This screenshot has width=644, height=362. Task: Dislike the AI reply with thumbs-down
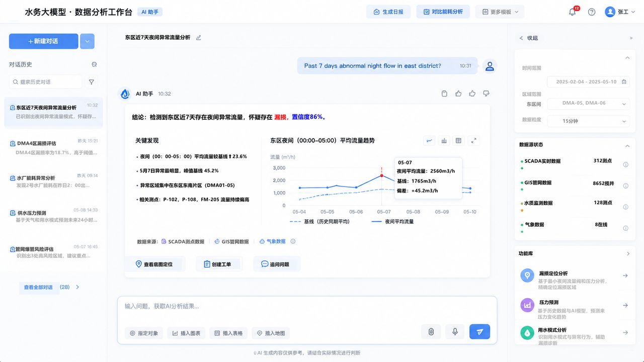click(486, 94)
